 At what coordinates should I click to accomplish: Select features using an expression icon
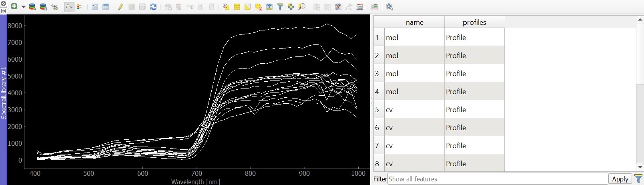(226, 7)
